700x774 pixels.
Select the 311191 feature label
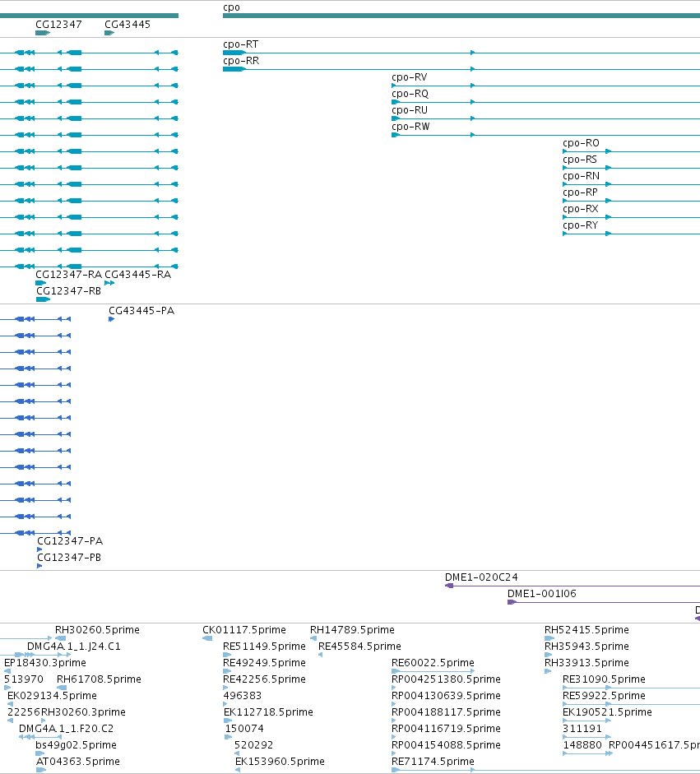pos(582,729)
